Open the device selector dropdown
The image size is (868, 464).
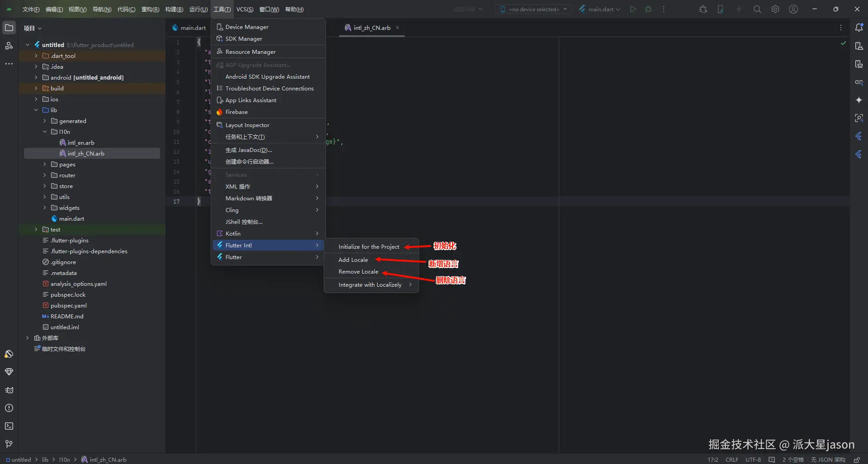533,9
